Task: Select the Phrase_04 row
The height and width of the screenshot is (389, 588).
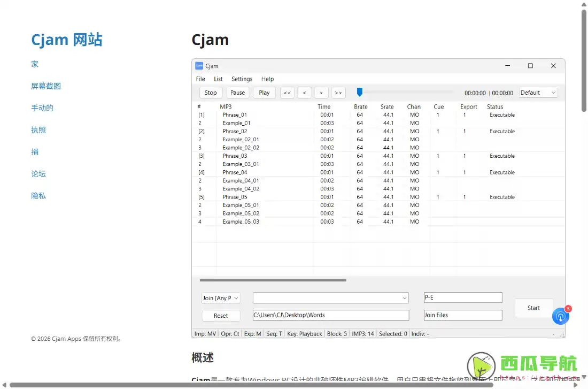Action: coord(378,172)
